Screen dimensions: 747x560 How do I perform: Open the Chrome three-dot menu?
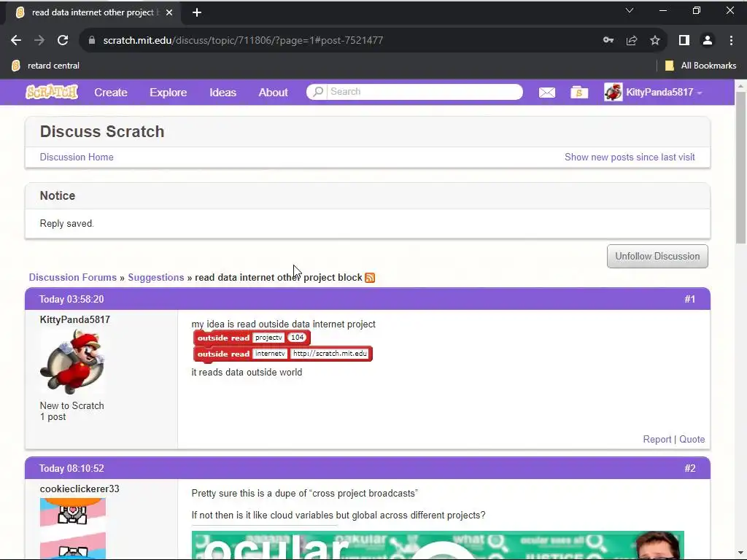(731, 41)
